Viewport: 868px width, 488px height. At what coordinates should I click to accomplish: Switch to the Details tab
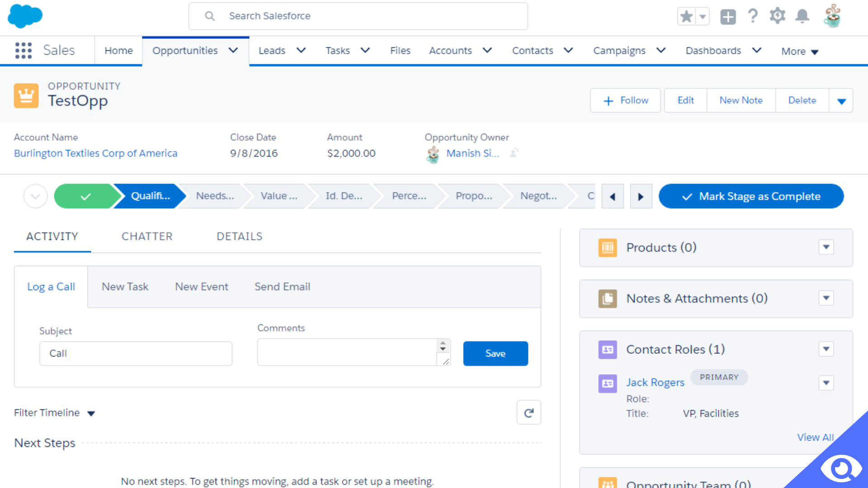pos(239,236)
